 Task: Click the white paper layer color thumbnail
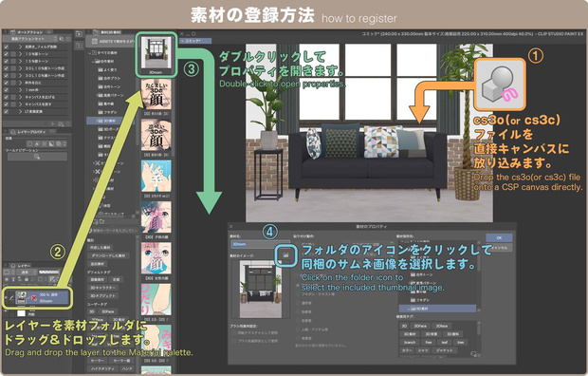[22, 313]
